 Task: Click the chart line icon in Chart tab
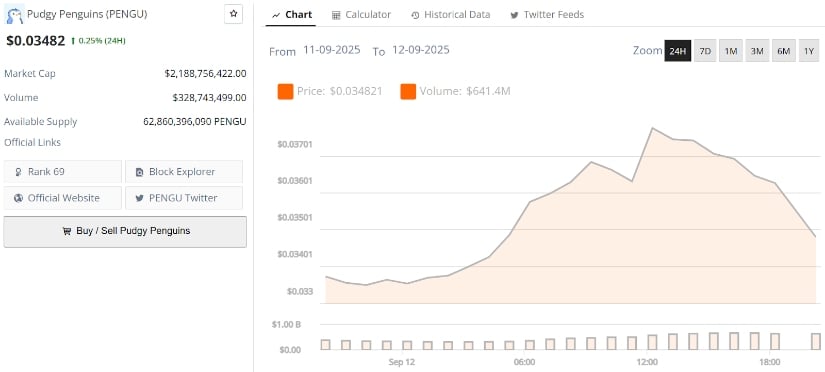click(x=276, y=15)
